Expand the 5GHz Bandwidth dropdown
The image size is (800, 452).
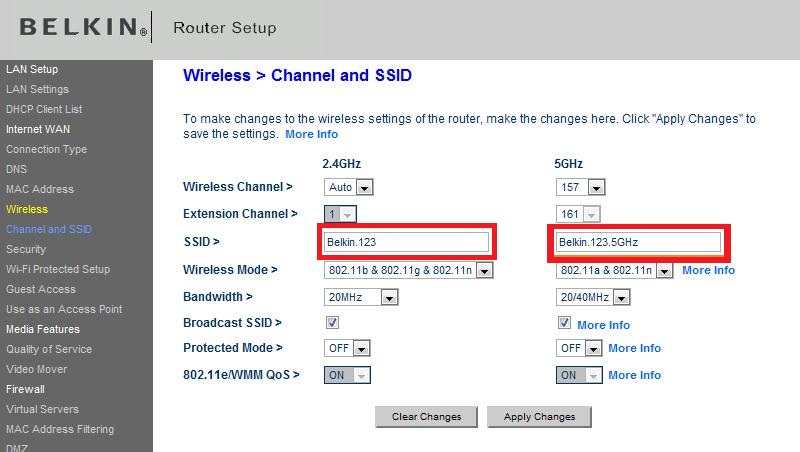594,297
